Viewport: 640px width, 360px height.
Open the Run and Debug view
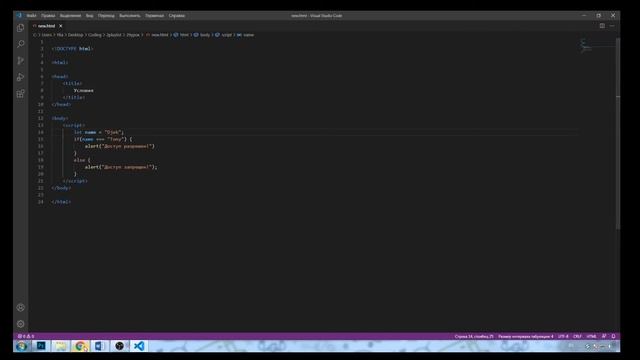pyautogui.click(x=20, y=77)
